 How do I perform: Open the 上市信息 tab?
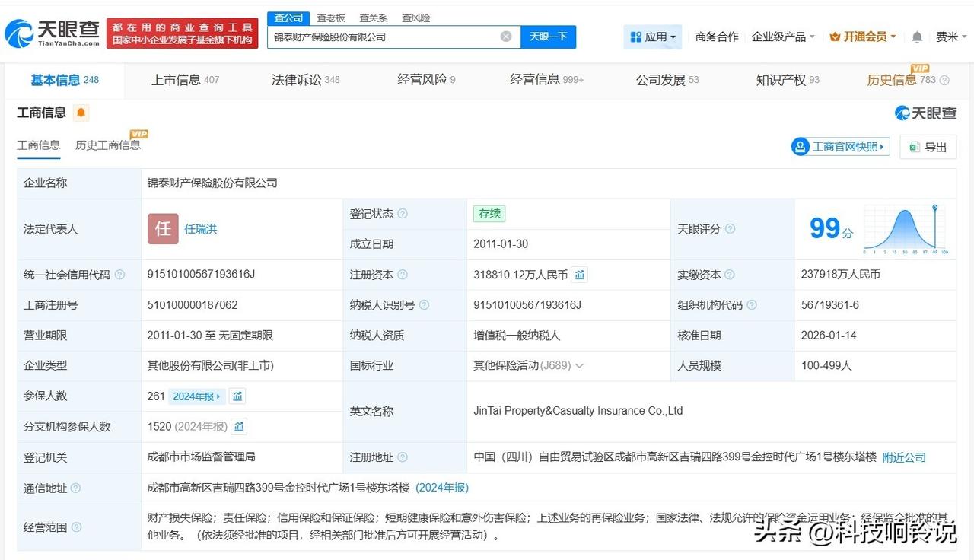point(185,80)
